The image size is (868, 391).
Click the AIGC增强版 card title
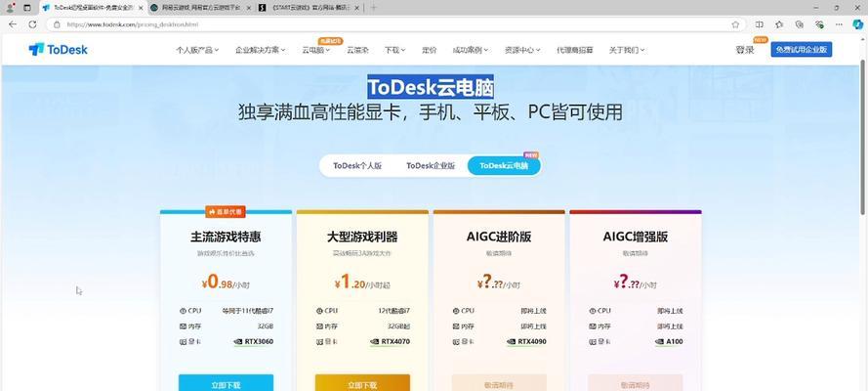(636, 237)
